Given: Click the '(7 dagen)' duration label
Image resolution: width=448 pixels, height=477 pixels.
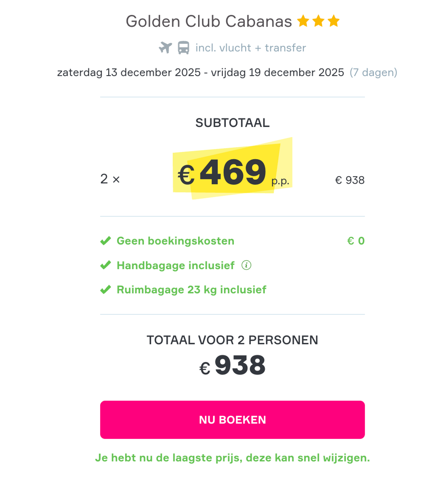Looking at the screenshot, I should 373,72.
